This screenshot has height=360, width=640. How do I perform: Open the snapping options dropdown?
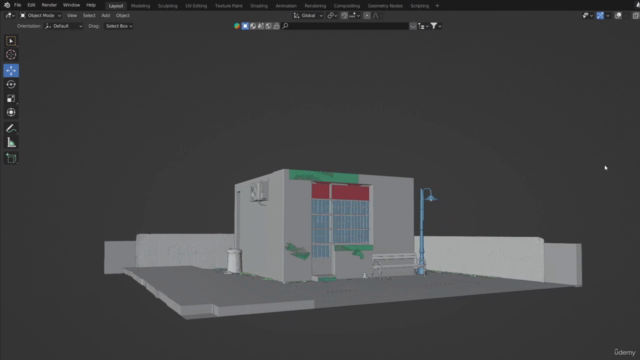[x=354, y=16]
